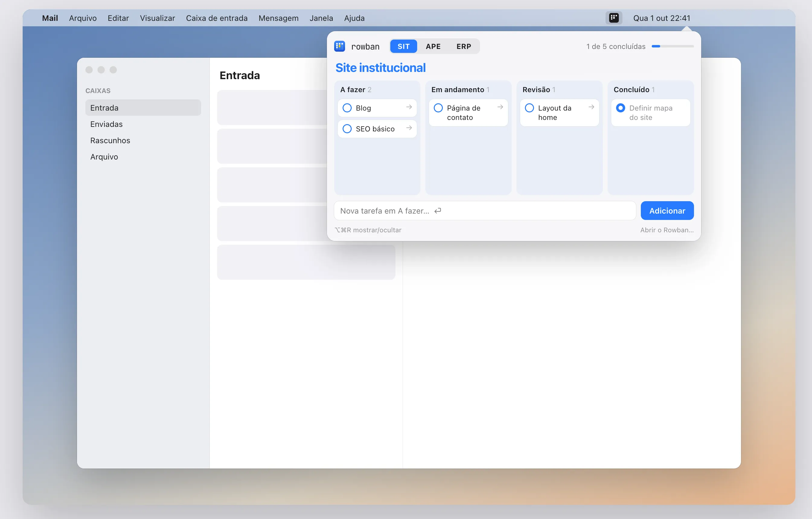Advance Página de contato with its arrow
This screenshot has width=812, height=519.
tap(500, 107)
